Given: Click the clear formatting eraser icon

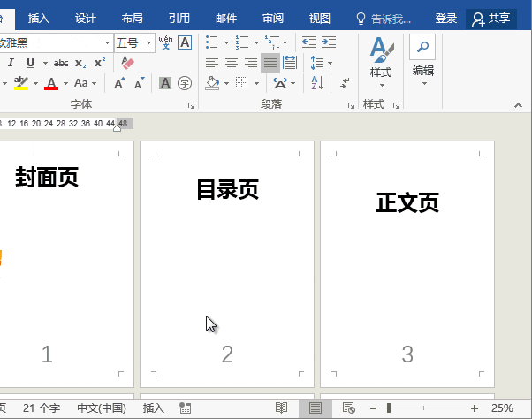Looking at the screenshot, I should (127, 63).
